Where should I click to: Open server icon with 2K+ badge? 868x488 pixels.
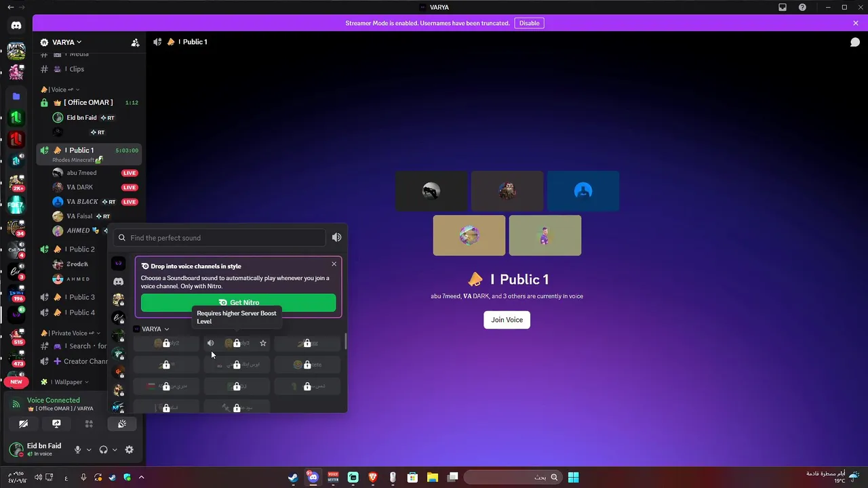(x=16, y=183)
